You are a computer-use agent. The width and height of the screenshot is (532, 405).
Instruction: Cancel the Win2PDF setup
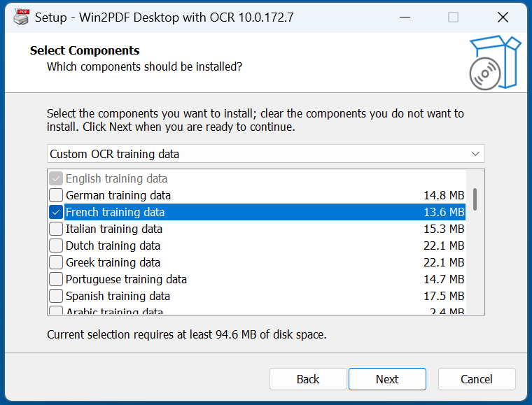tap(477, 379)
